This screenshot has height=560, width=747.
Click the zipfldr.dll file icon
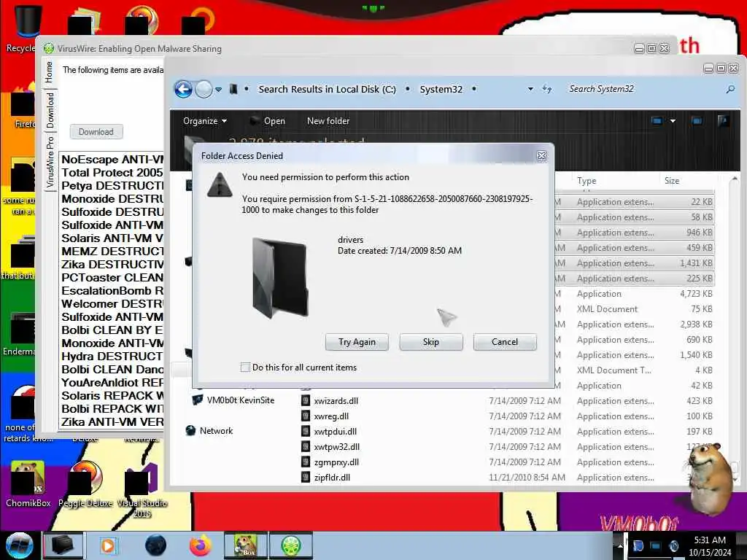pos(306,477)
